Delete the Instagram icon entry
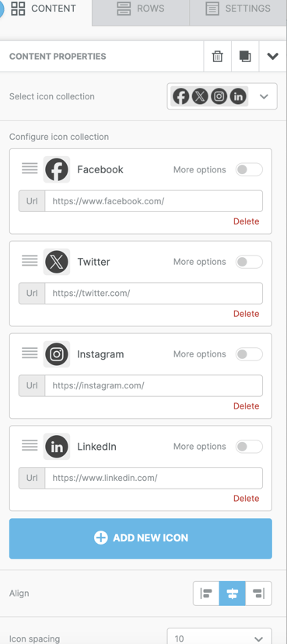This screenshot has width=287, height=644. click(247, 406)
